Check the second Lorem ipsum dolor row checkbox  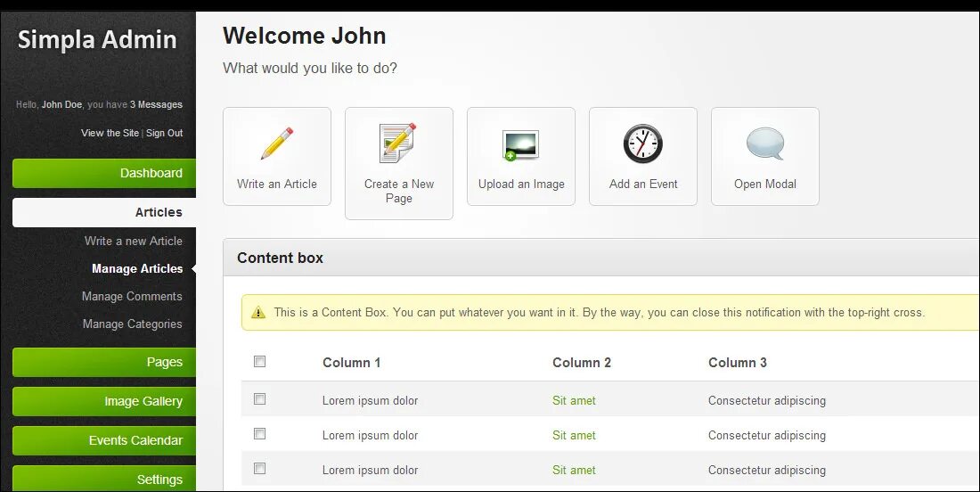259,434
